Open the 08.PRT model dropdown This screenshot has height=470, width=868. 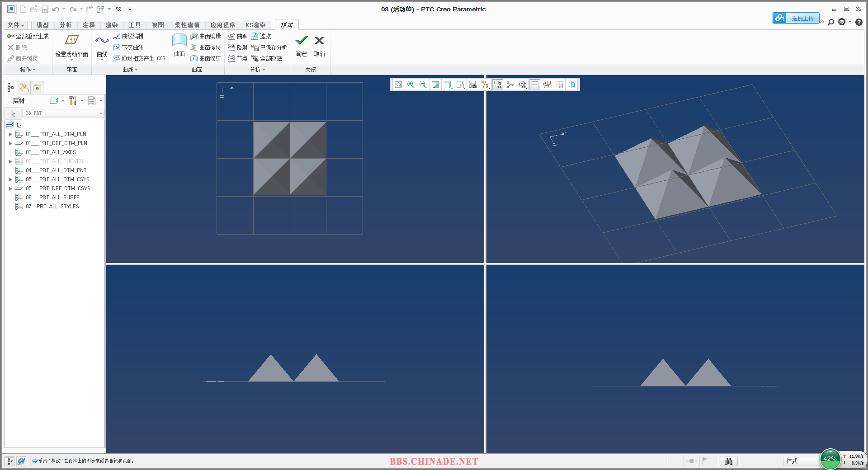(101, 113)
